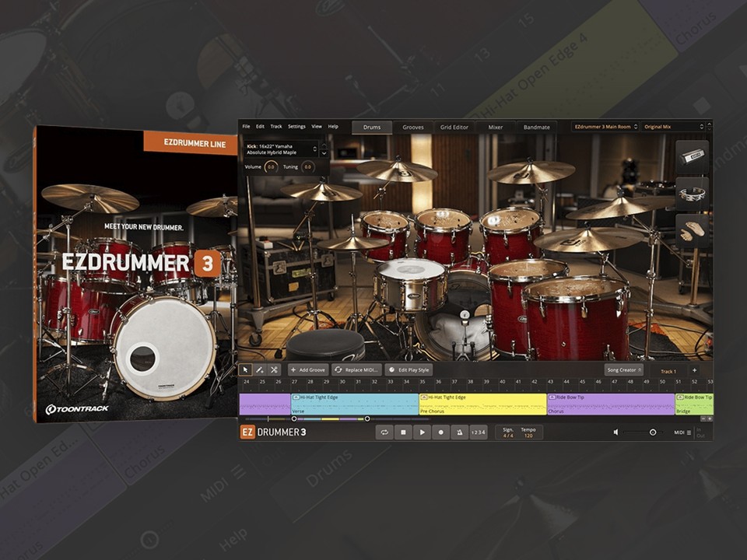The width and height of the screenshot is (747, 560).
Task: Toggle the 1234 count-in
Action: [x=478, y=432]
